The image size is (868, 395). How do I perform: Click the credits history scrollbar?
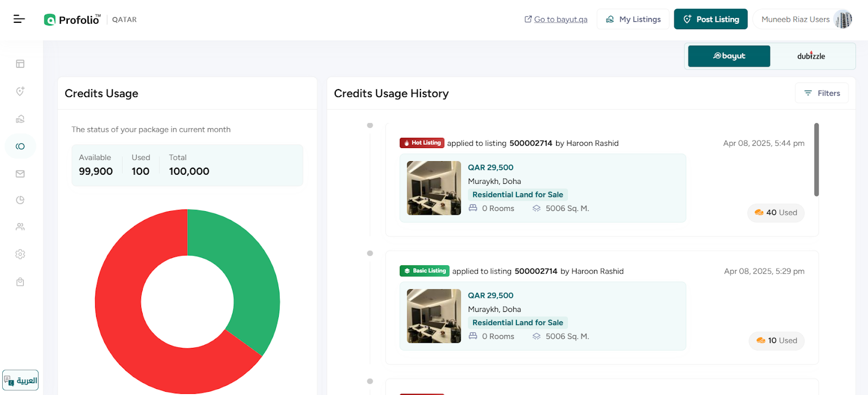816,160
